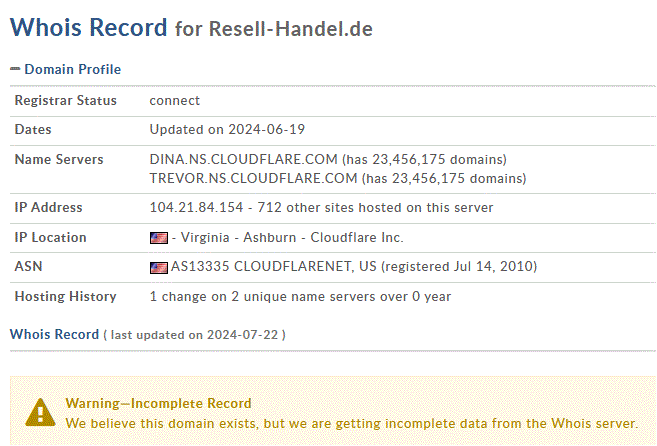The height and width of the screenshot is (446, 657).
Task: Click the IP Location label
Action: tap(51, 238)
